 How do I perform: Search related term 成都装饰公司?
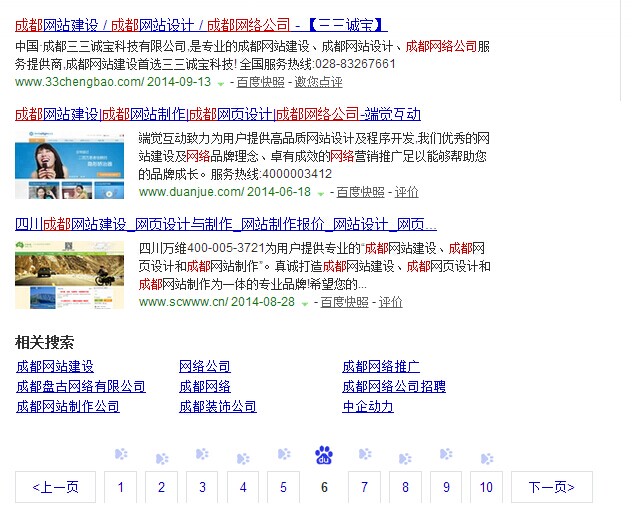tap(218, 406)
